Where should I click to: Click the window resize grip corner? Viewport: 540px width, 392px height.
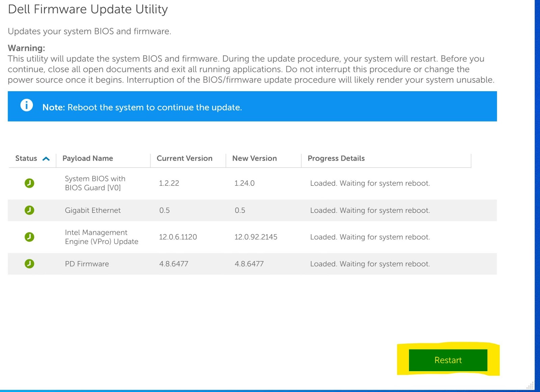pos(531,386)
